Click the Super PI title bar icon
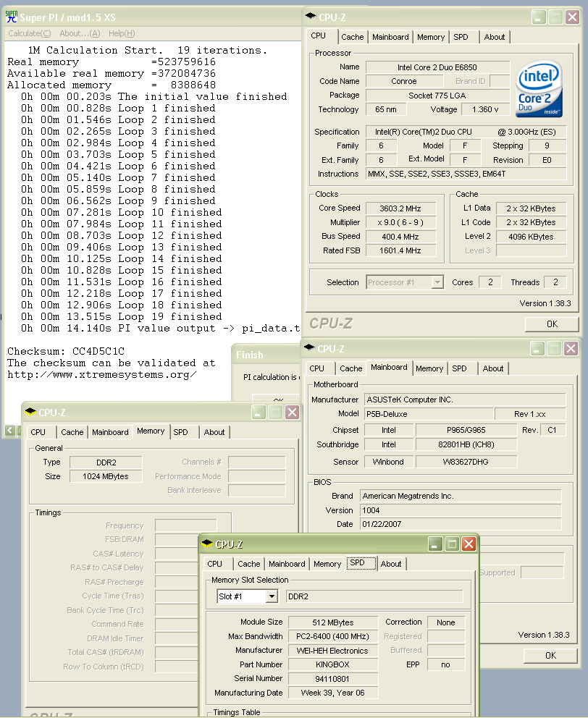The image size is (588, 718). [x=12, y=17]
